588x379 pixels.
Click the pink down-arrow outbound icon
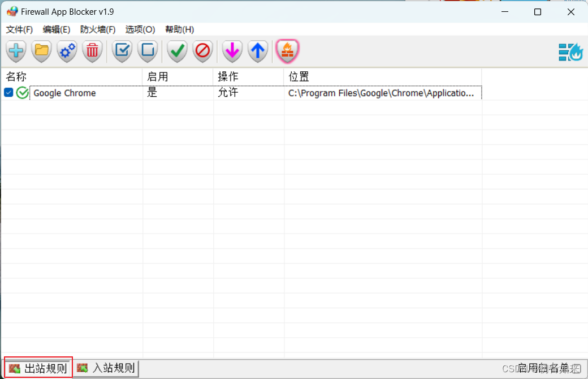point(232,51)
